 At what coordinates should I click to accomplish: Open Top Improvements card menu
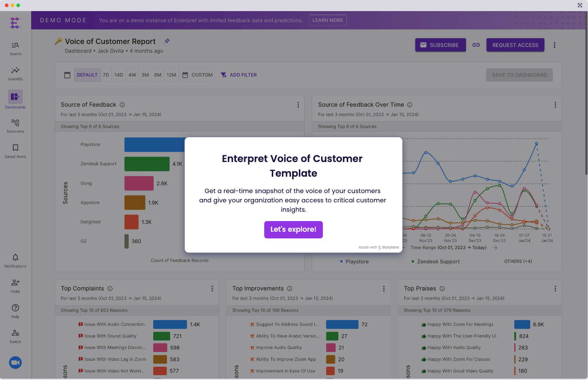click(x=384, y=289)
